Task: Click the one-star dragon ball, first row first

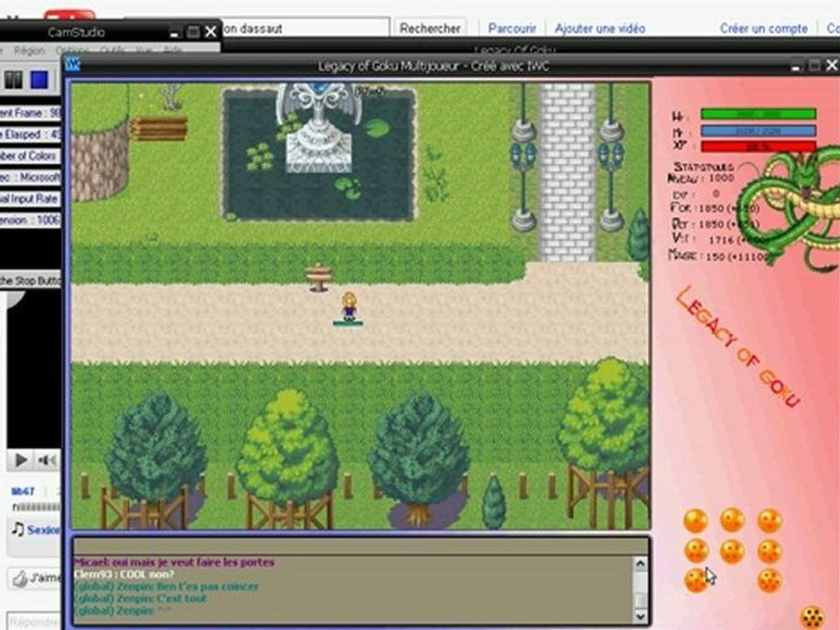Action: (x=696, y=521)
